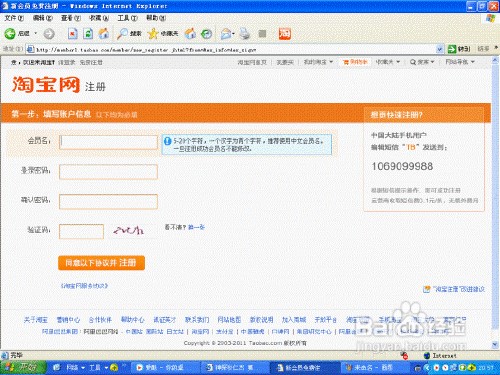Open 文件 (File) menu
500x375 pixels.
click(14, 18)
